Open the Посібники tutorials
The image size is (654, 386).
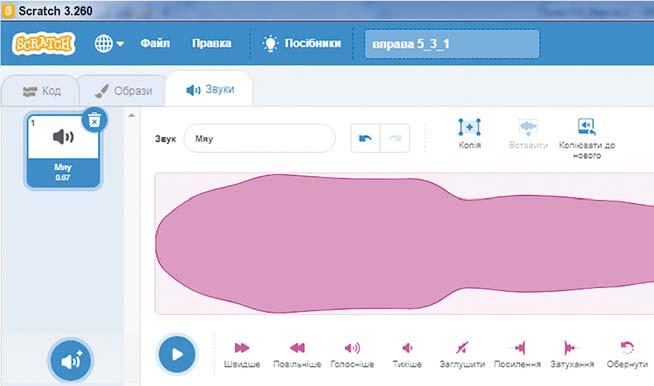tap(302, 43)
